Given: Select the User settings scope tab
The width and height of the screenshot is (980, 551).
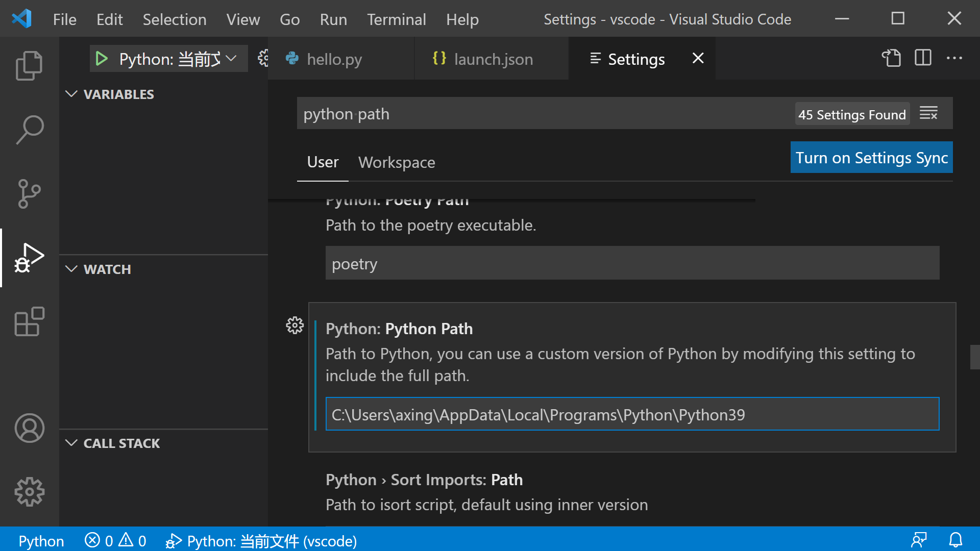Looking at the screenshot, I should 323,162.
